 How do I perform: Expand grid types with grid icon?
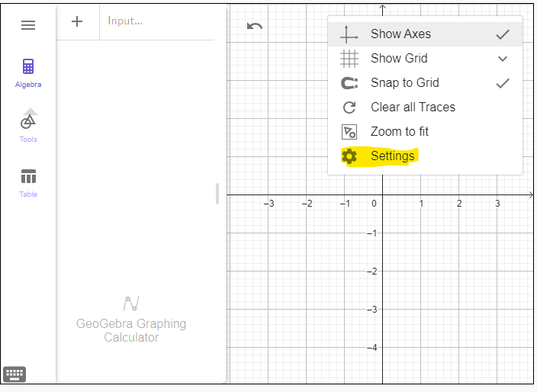point(349,59)
